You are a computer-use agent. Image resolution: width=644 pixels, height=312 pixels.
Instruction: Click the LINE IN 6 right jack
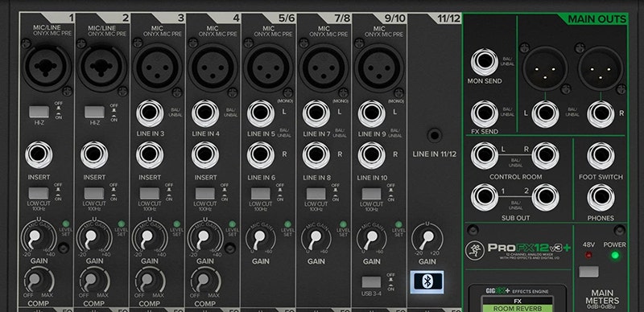[261, 155]
